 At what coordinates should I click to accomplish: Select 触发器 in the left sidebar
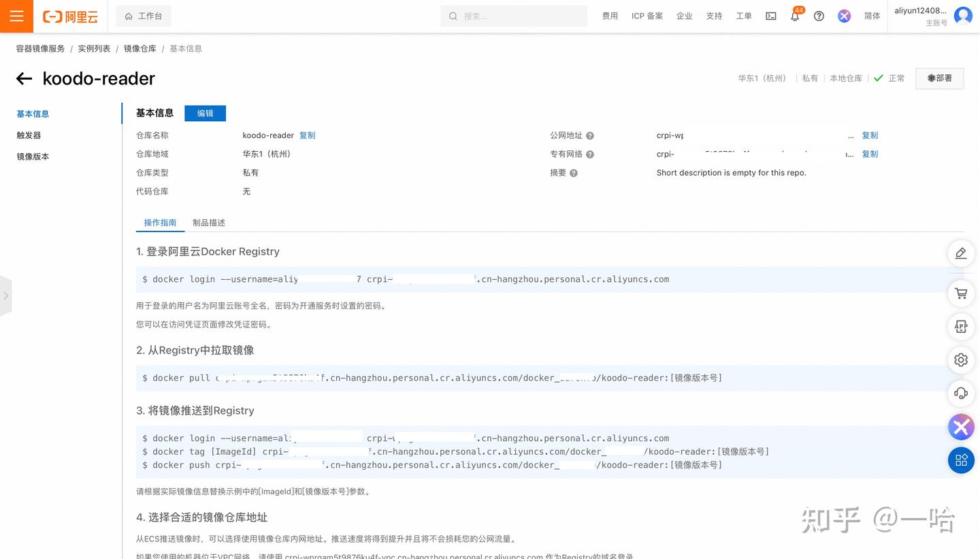click(x=32, y=135)
